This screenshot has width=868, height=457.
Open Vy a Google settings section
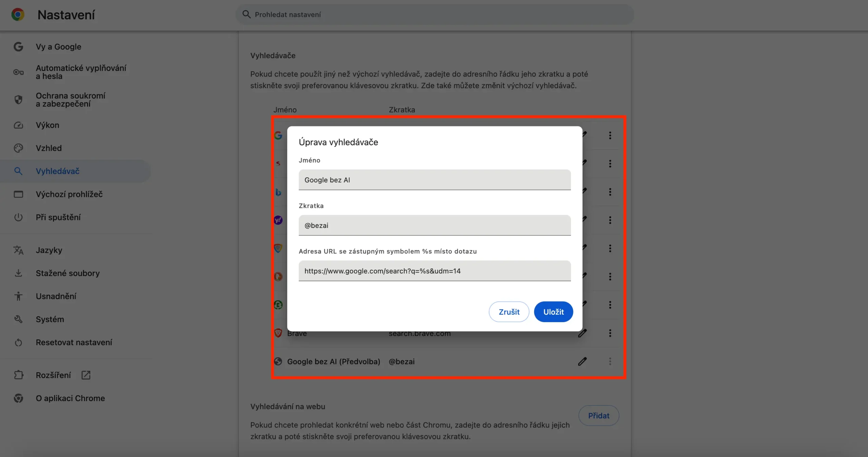pos(58,47)
